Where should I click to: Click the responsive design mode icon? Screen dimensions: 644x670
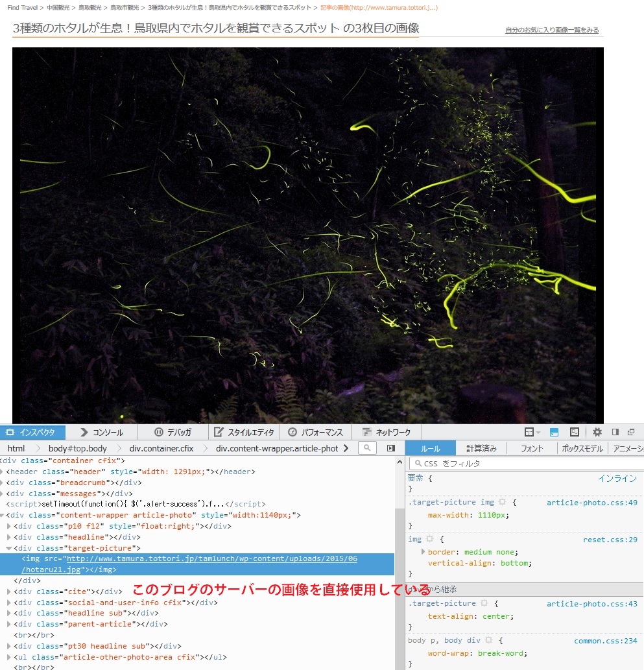[x=575, y=432]
